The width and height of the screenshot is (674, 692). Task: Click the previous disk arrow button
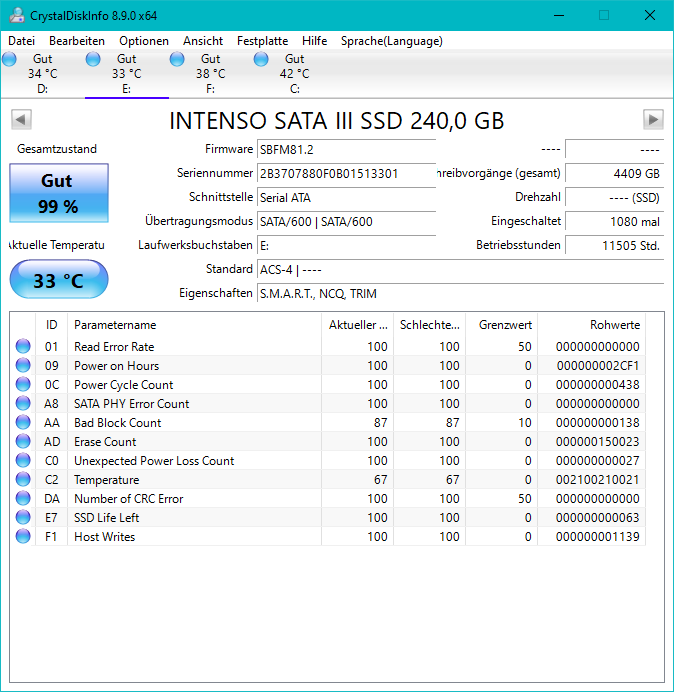coord(21,120)
